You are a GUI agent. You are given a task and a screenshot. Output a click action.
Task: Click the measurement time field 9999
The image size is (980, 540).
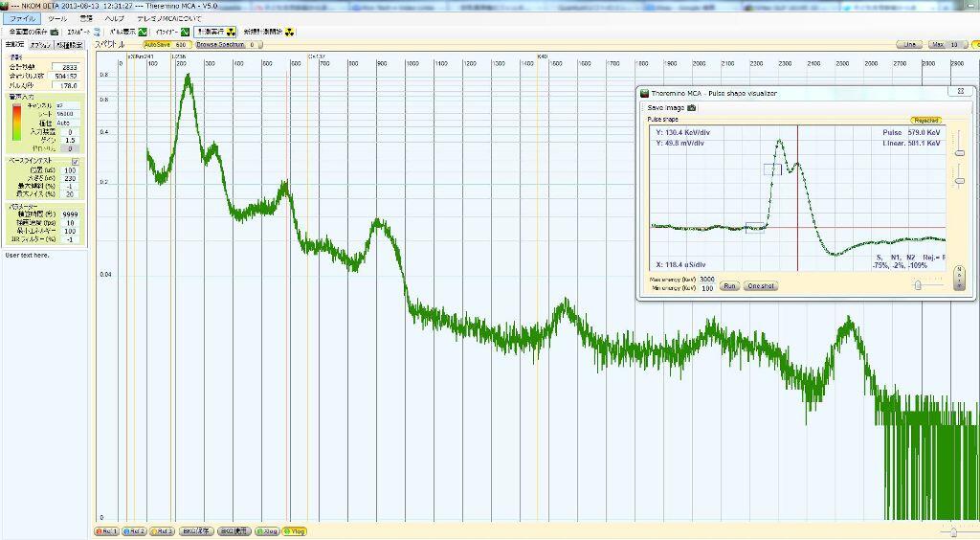[70, 214]
